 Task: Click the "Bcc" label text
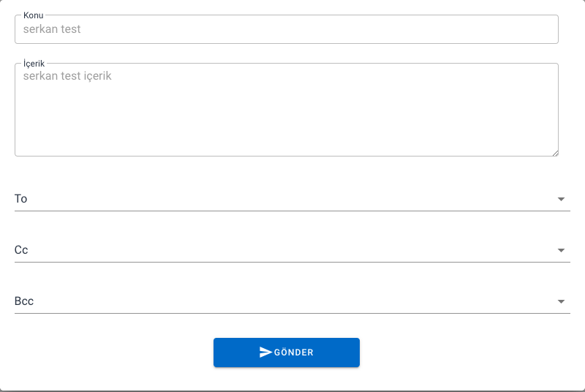point(24,301)
